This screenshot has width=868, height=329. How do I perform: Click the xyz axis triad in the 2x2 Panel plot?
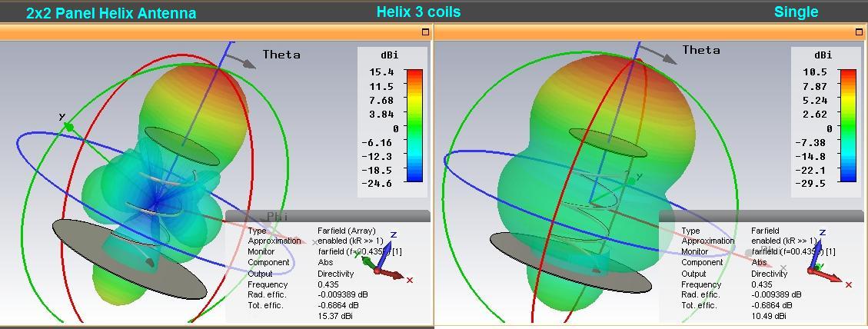click(387, 258)
